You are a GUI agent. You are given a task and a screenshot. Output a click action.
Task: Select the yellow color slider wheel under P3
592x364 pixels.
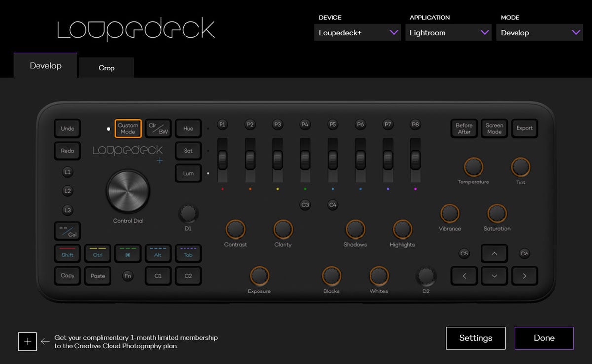pyautogui.click(x=278, y=160)
